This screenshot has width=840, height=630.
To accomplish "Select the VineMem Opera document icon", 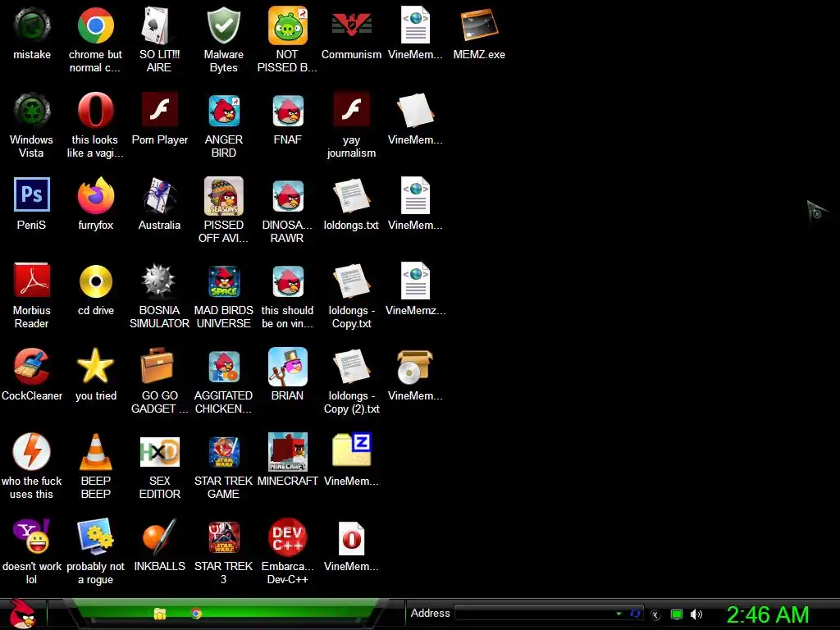I will pos(351,538).
